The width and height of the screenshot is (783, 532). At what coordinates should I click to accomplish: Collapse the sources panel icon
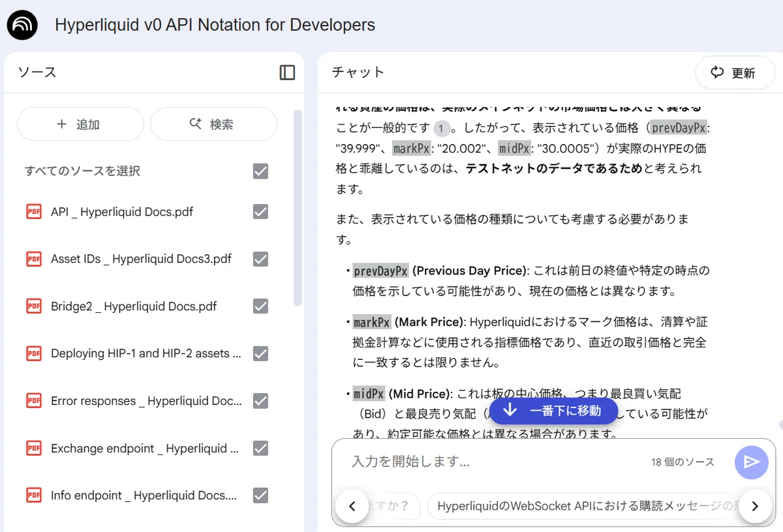click(x=287, y=72)
